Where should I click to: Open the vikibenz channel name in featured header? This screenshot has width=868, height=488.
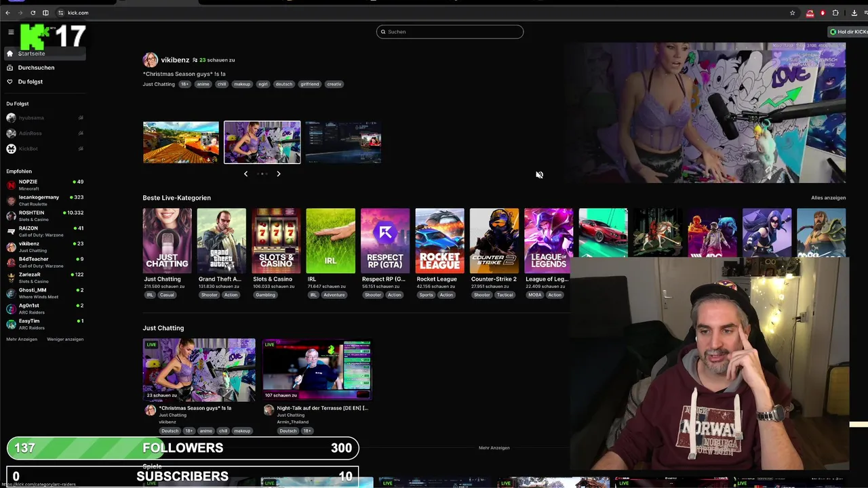(175, 60)
